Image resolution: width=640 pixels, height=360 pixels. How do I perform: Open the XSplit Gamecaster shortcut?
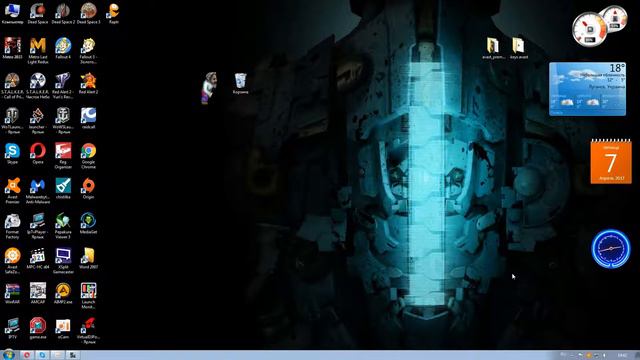[63, 261]
